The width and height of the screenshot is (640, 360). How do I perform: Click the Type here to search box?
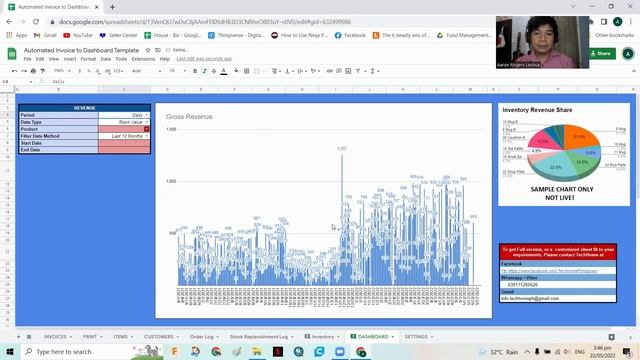click(91, 351)
